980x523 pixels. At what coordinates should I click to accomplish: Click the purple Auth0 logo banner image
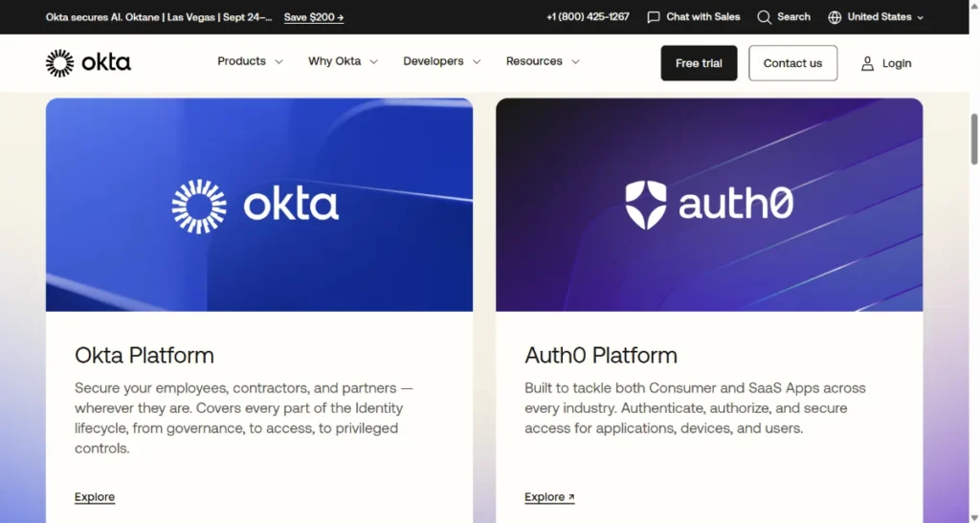point(709,205)
